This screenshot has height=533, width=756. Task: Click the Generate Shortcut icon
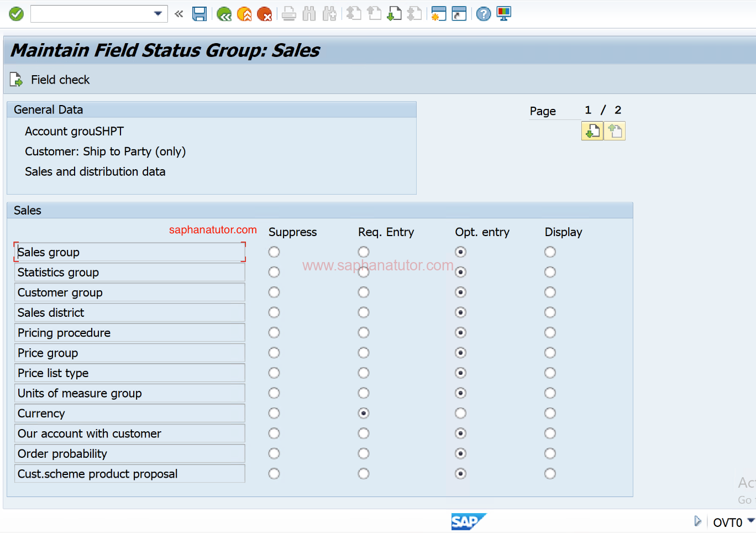tap(459, 14)
